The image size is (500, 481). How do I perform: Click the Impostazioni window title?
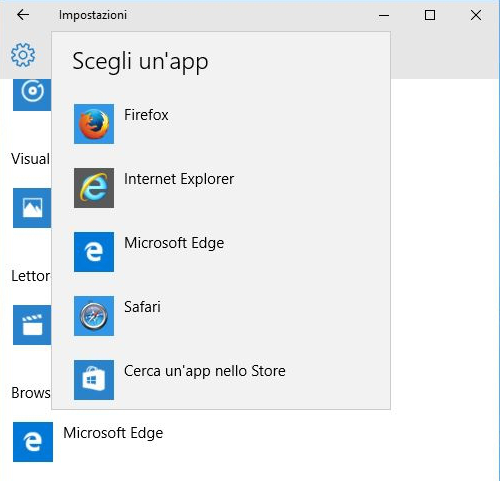pyautogui.click(x=93, y=15)
